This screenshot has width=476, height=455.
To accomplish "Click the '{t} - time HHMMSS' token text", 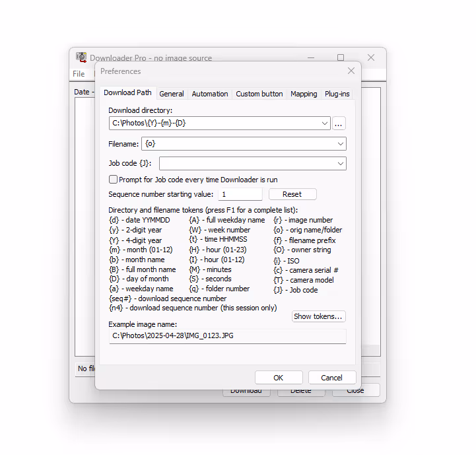I will pyautogui.click(x=218, y=239).
